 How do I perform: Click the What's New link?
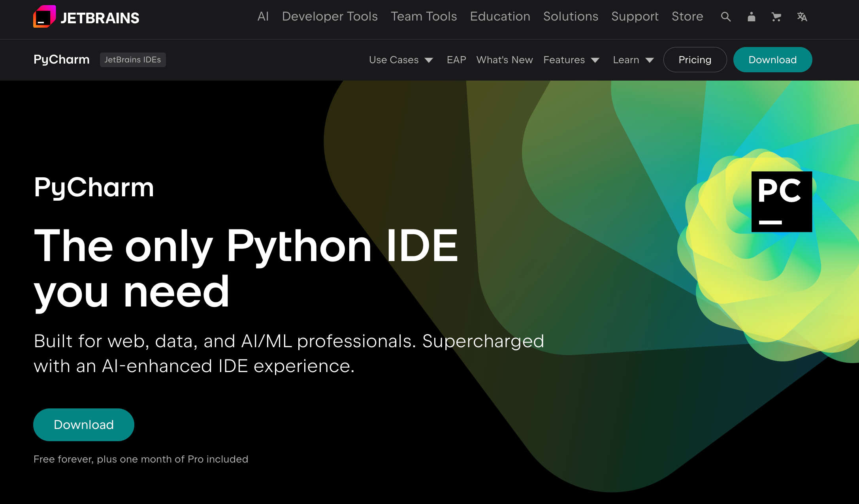click(504, 60)
